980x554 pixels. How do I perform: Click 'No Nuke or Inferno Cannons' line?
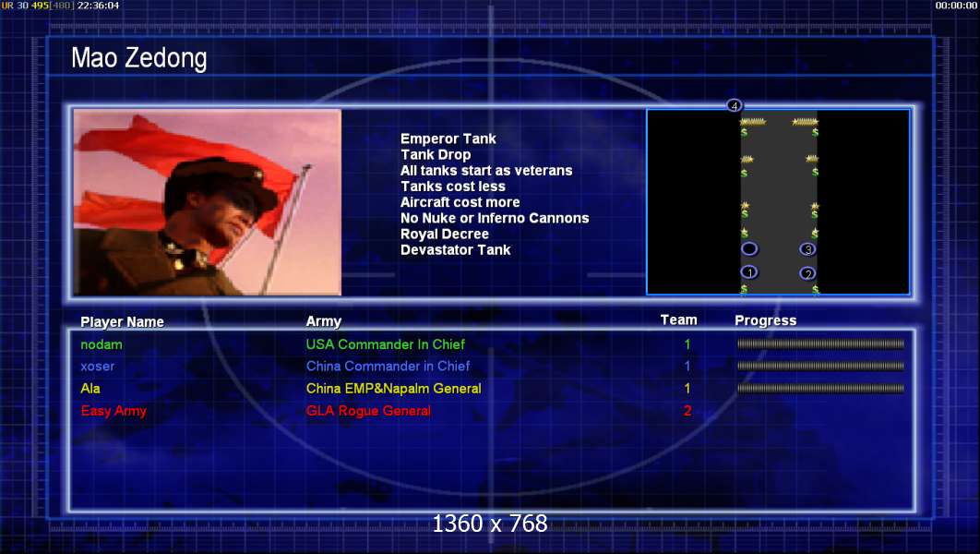tap(495, 218)
